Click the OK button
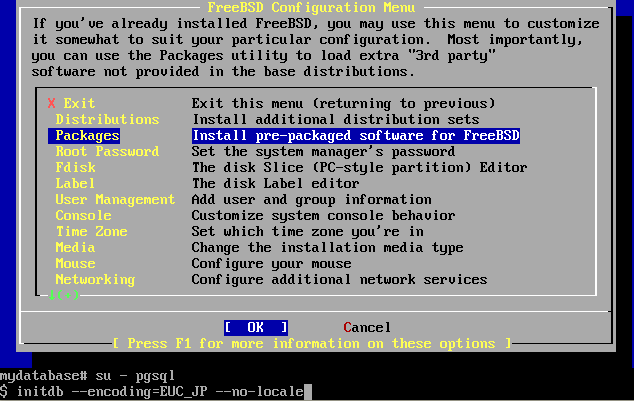Image resolution: width=634 pixels, height=401 pixels. 256,327
